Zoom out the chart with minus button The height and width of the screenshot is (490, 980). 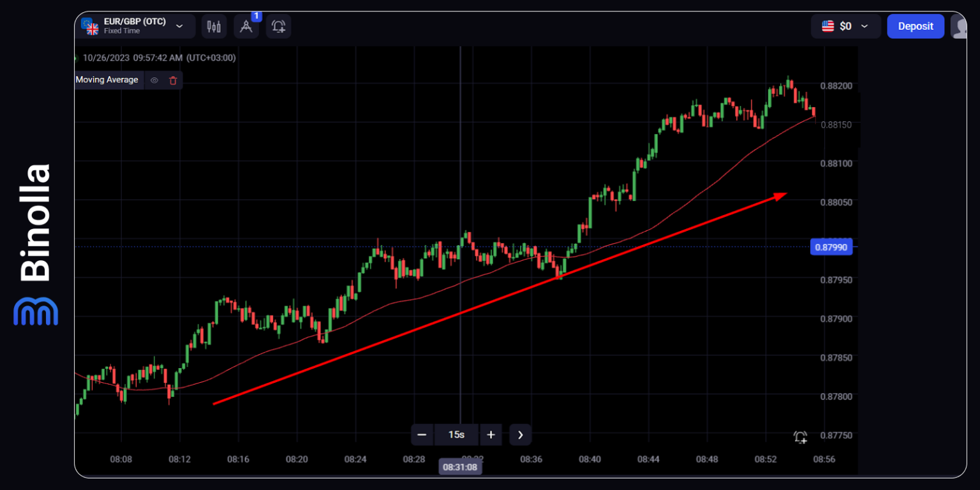[422, 434]
